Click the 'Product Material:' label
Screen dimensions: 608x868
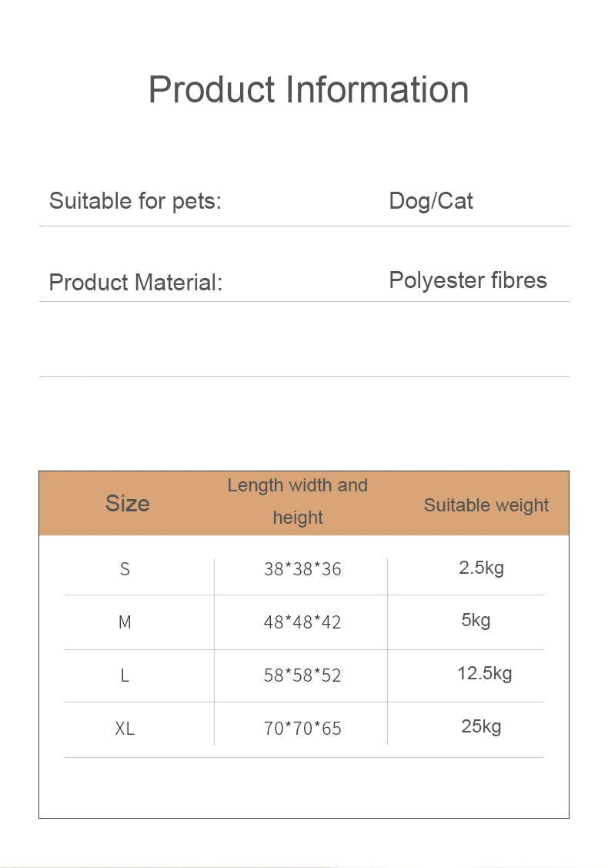tap(135, 282)
